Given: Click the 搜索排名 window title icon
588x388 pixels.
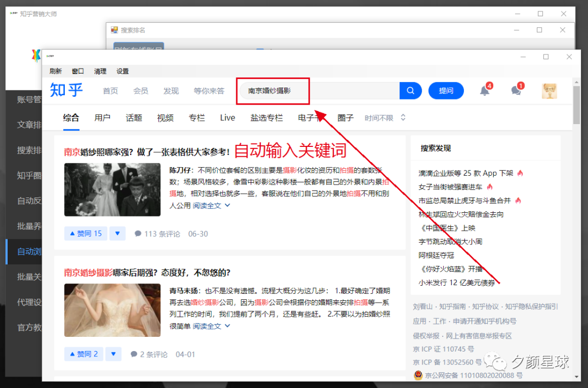Looking at the screenshot, I should tap(114, 30).
